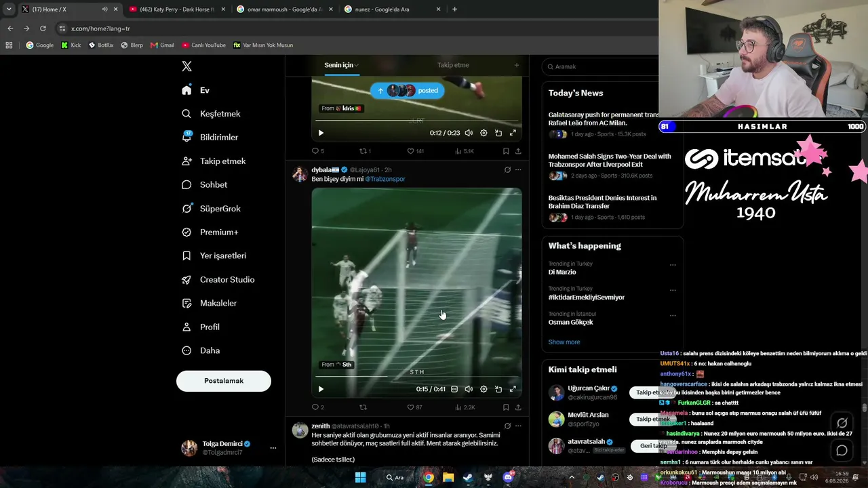Image resolution: width=868 pixels, height=488 pixels.
Task: Reply to the post with 5 comments
Action: tap(317, 151)
